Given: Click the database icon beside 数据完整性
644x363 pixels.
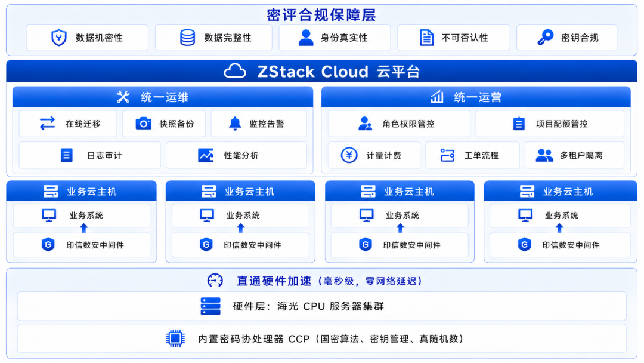Looking at the screenshot, I should [188, 38].
